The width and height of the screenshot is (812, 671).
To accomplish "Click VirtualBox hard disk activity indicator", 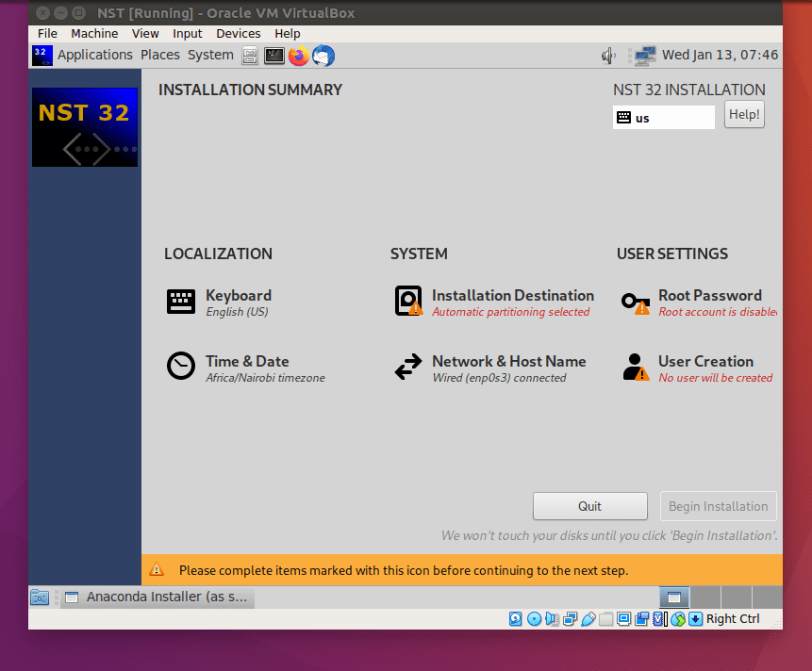I will tap(515, 619).
